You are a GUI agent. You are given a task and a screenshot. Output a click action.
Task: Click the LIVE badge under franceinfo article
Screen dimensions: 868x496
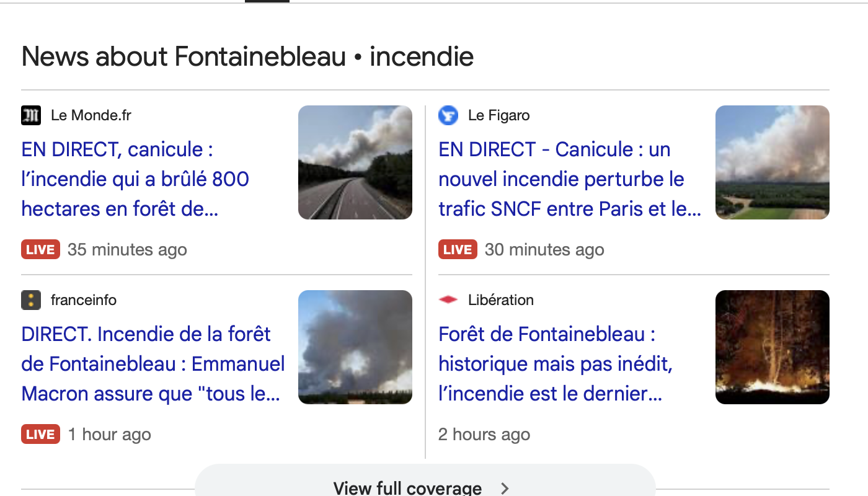coord(41,435)
